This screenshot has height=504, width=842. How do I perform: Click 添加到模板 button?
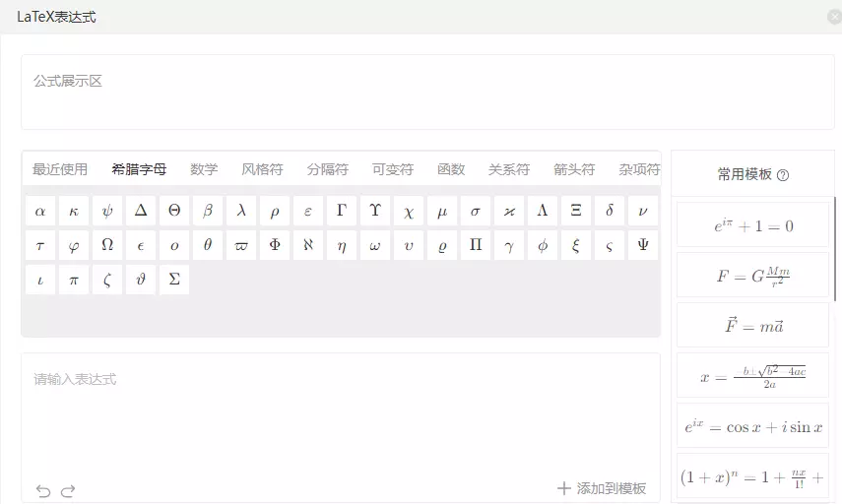pos(602,488)
